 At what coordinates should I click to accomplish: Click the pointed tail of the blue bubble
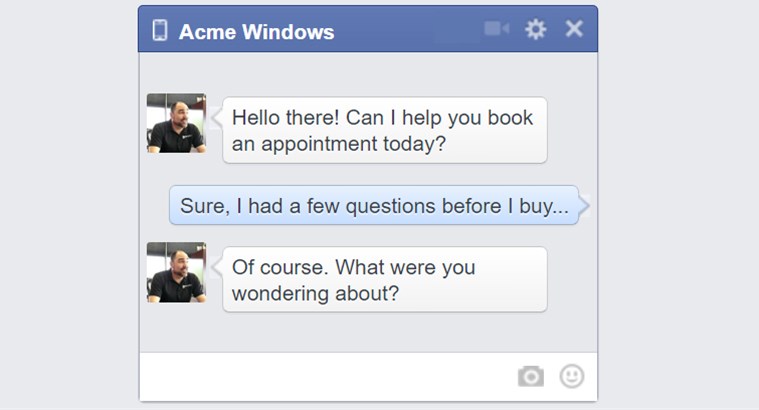coord(584,206)
